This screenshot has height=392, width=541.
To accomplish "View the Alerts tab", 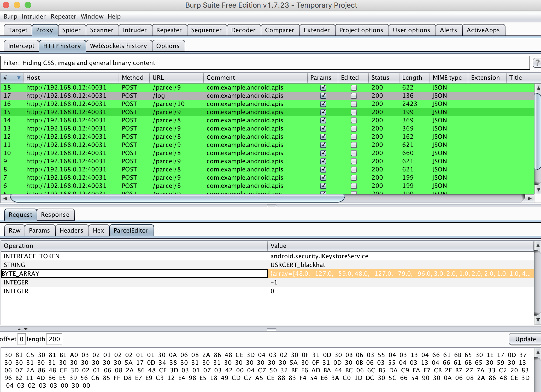I will click(x=448, y=30).
